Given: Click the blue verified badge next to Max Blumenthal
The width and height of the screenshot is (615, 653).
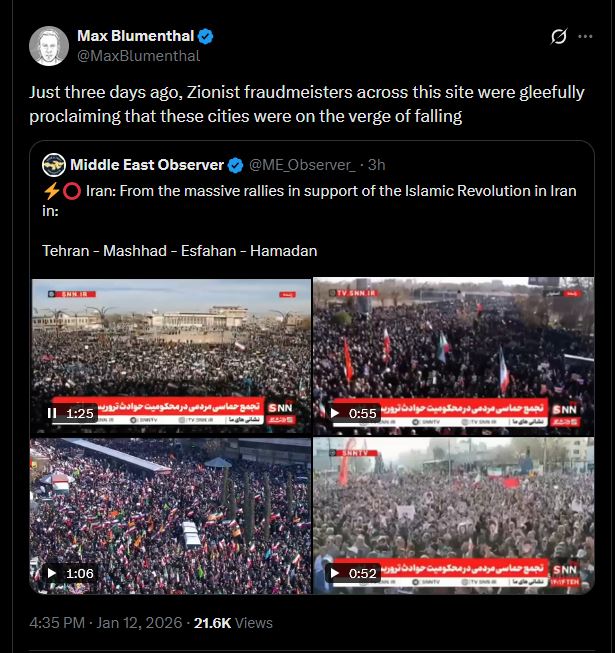Looking at the screenshot, I should [205, 36].
